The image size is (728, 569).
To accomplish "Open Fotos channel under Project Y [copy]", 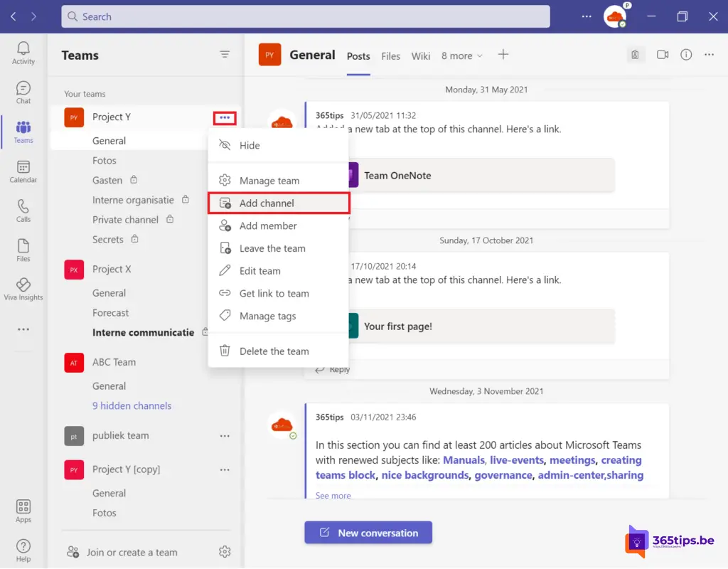I will click(x=104, y=514).
